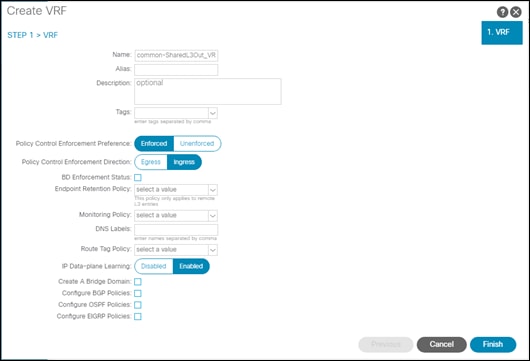This screenshot has width=530, height=361.
Task: Open the Tags dropdown arrow
Action: click(213, 113)
